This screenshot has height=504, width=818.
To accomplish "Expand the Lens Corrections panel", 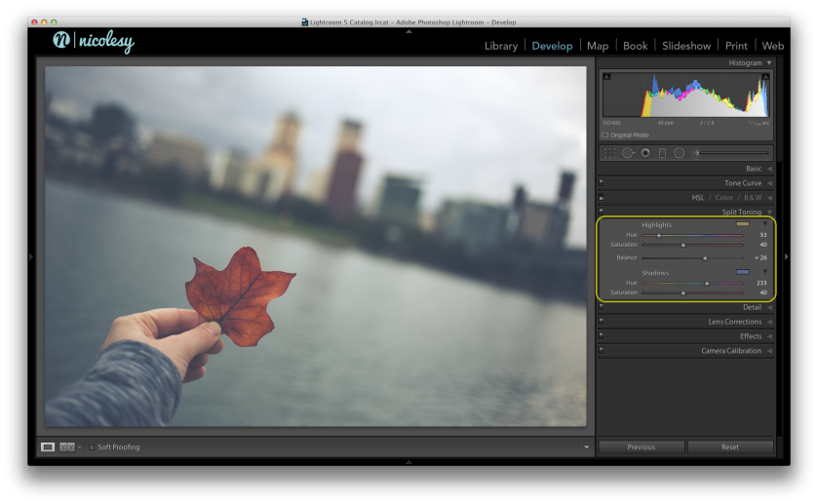I will click(735, 322).
